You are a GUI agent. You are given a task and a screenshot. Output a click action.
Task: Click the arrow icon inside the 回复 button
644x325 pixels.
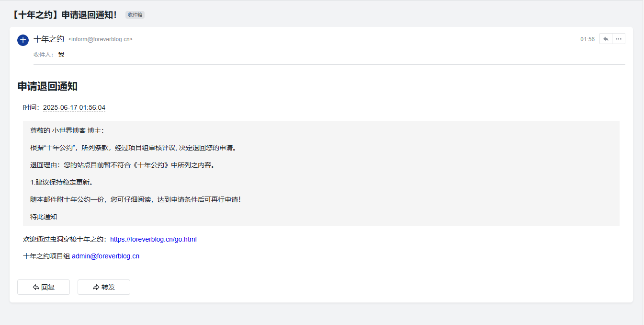[35, 287]
